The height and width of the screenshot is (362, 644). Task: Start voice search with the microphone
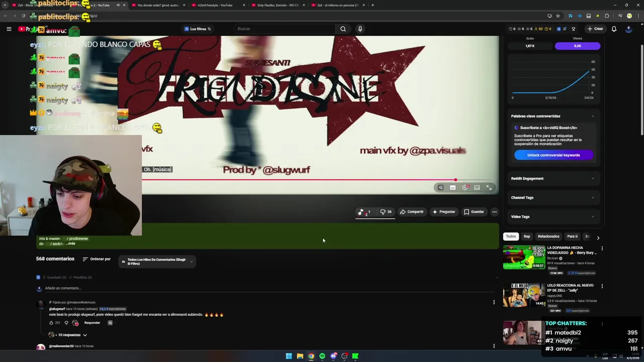pos(360,29)
